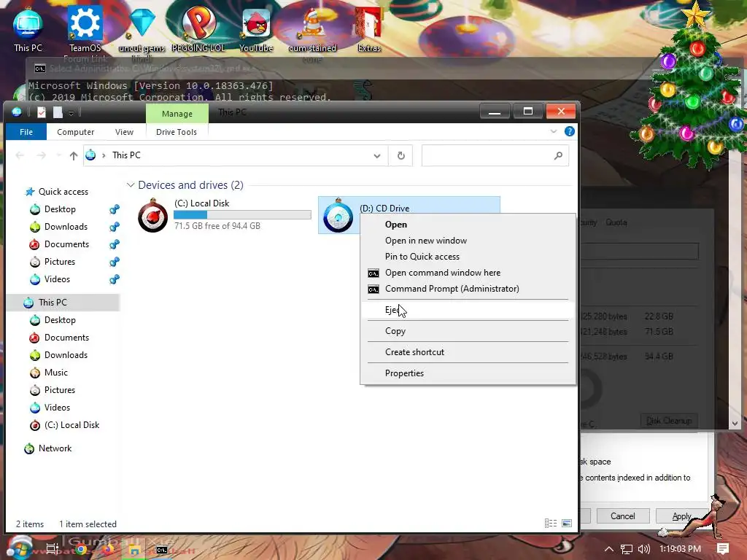Open Task View on the taskbar
Image resolution: width=747 pixels, height=560 pixels.
(x=53, y=549)
